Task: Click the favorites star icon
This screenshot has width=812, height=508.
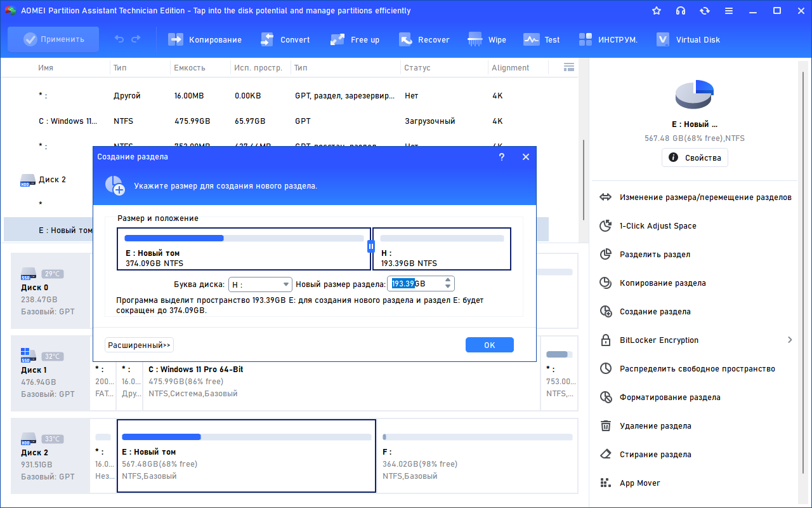Action: [x=657, y=11]
